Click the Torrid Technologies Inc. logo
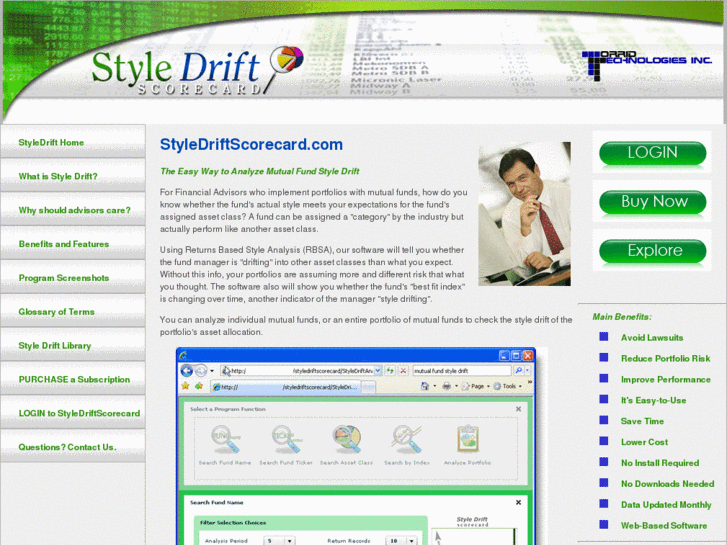Screen dimensions: 727x545 (x=646, y=64)
